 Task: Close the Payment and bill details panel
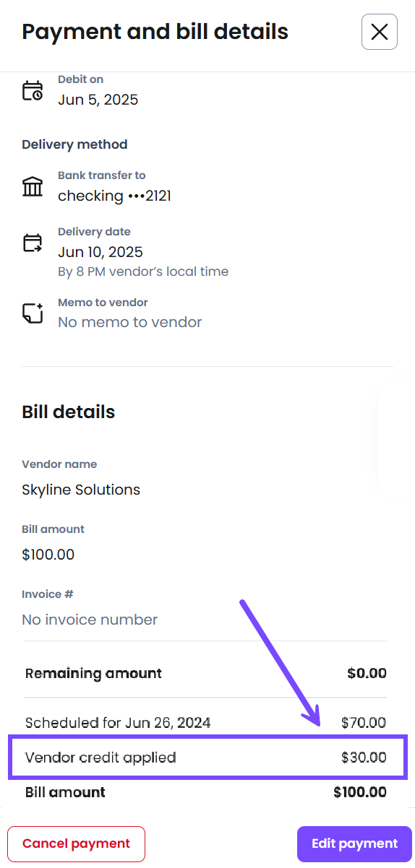pos(380,32)
